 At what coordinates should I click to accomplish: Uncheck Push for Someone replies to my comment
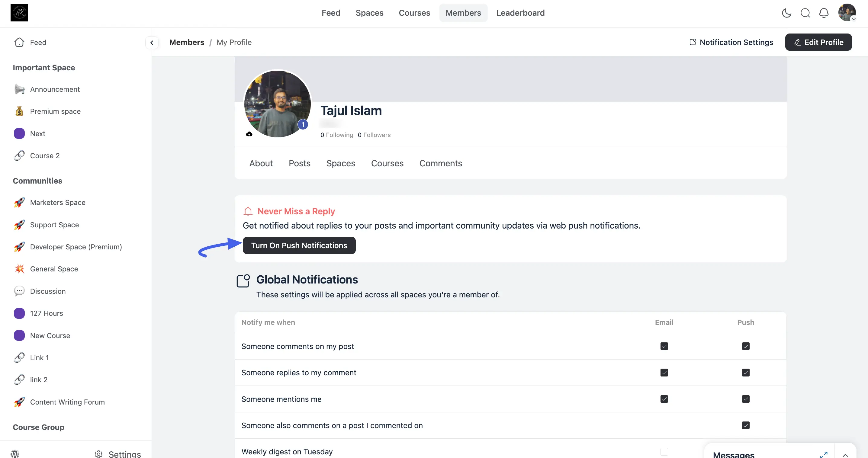coord(746,373)
